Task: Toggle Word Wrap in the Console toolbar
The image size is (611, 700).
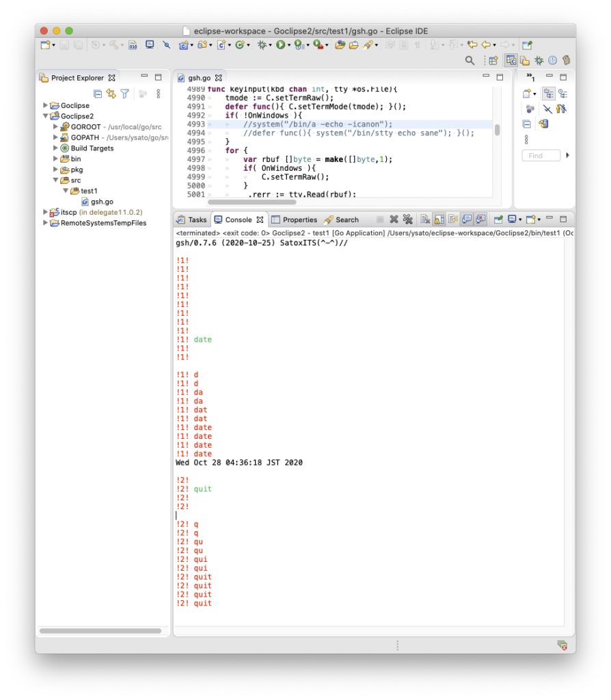Action: click(x=452, y=219)
